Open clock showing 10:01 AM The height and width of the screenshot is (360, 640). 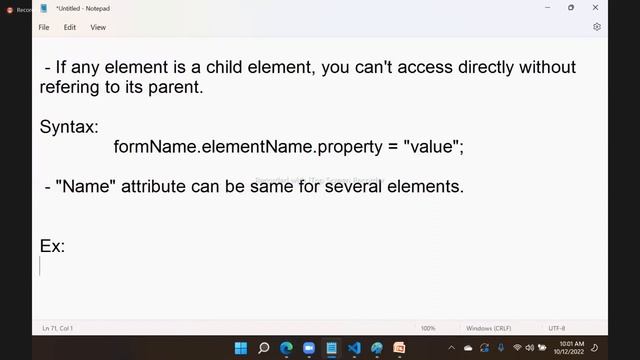[x=569, y=348]
